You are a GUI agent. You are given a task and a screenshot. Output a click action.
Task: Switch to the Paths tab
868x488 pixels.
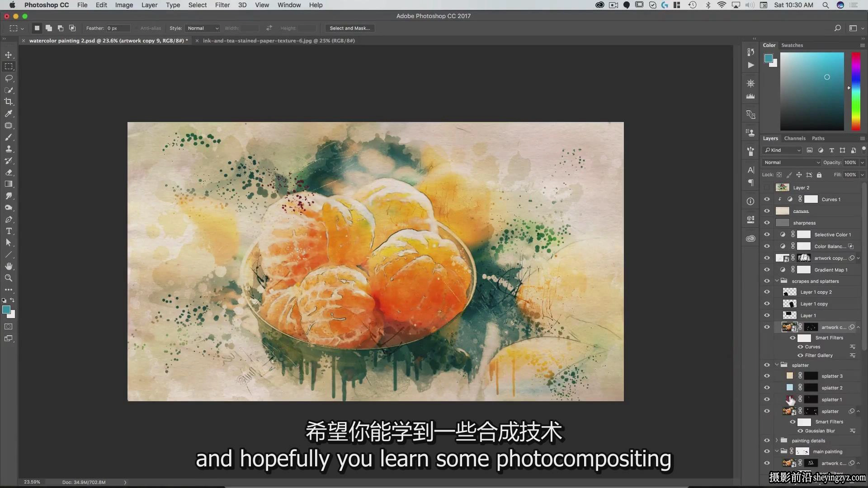pyautogui.click(x=818, y=138)
